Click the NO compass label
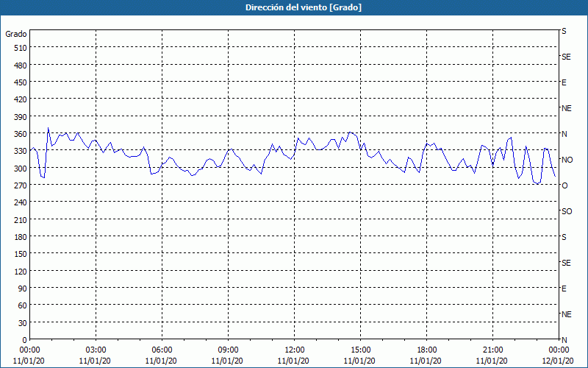This screenshot has height=368, width=588. tap(567, 160)
